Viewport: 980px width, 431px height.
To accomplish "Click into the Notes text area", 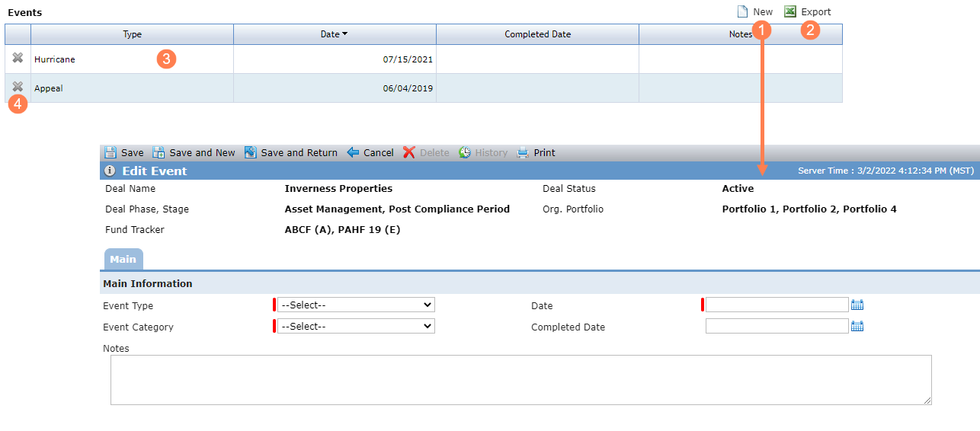I will point(521,379).
